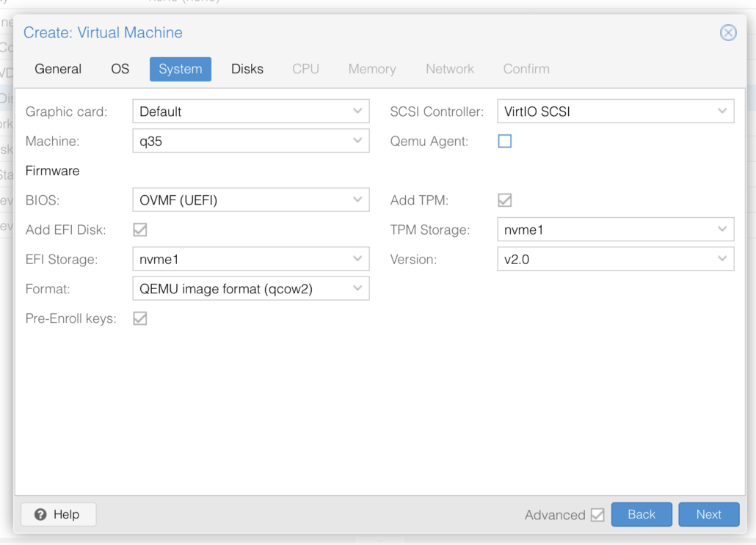Click the Help button
The height and width of the screenshot is (545, 756).
58,514
